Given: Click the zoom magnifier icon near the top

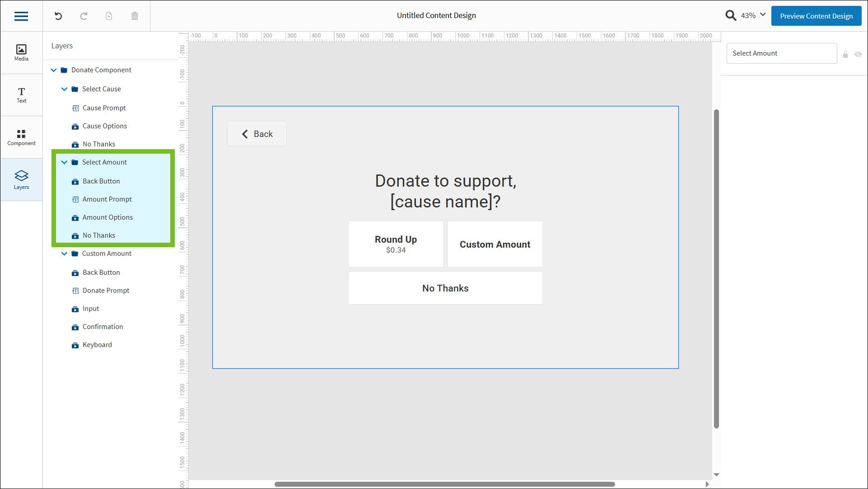Looking at the screenshot, I should coord(731,15).
